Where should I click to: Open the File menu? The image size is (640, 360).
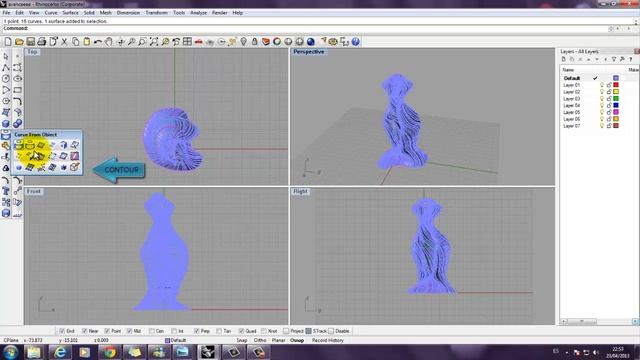(7, 13)
